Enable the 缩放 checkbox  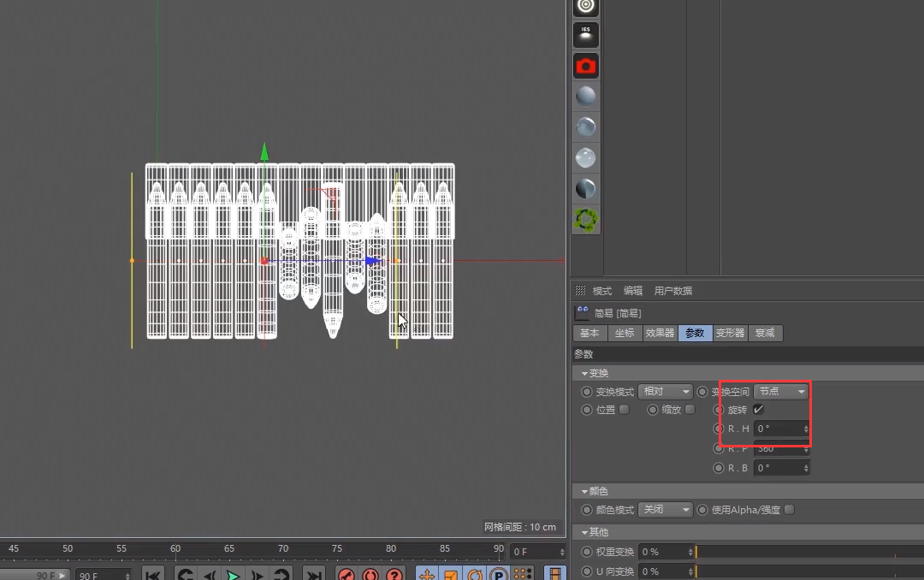[x=690, y=410]
